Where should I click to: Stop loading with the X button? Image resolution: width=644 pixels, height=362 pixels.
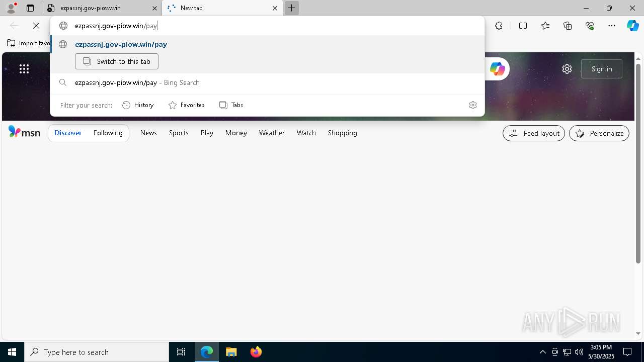(x=36, y=26)
